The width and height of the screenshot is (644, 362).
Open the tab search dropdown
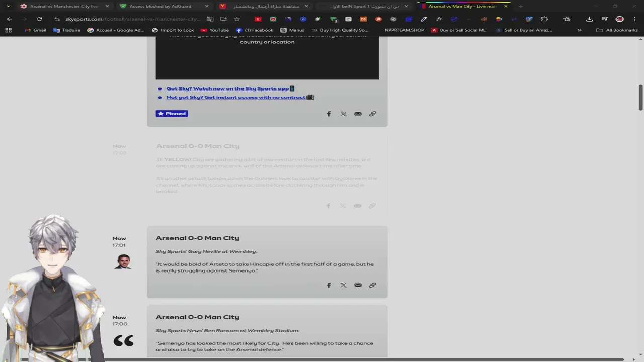pos(8,6)
